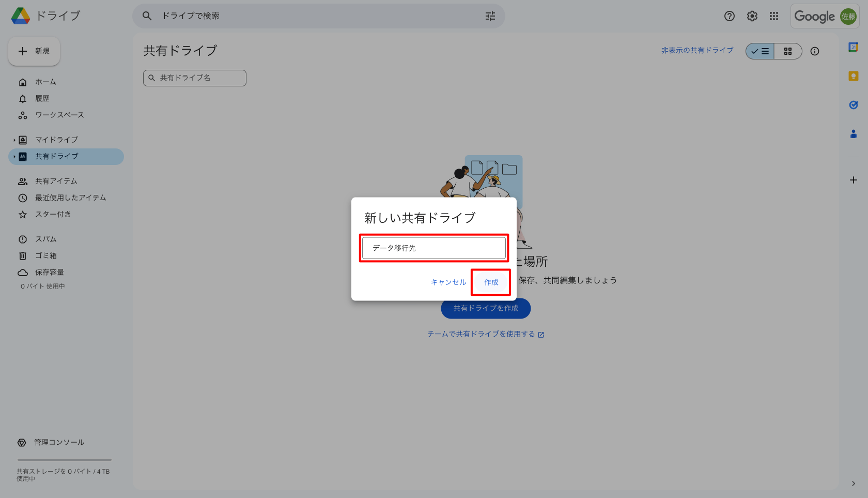Open the Google apps grid icon

coord(773,16)
